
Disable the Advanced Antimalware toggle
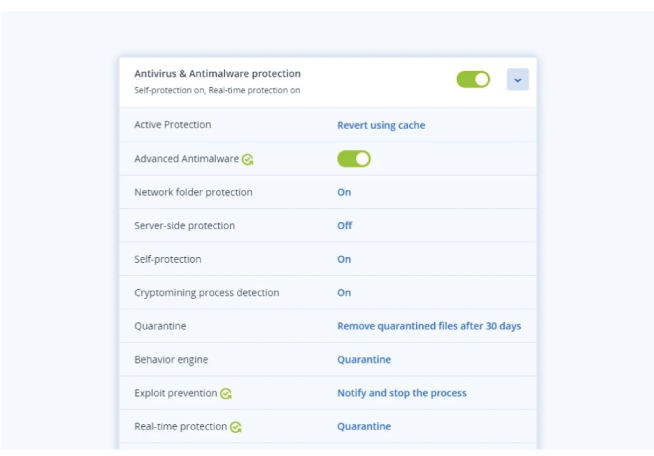tap(354, 159)
